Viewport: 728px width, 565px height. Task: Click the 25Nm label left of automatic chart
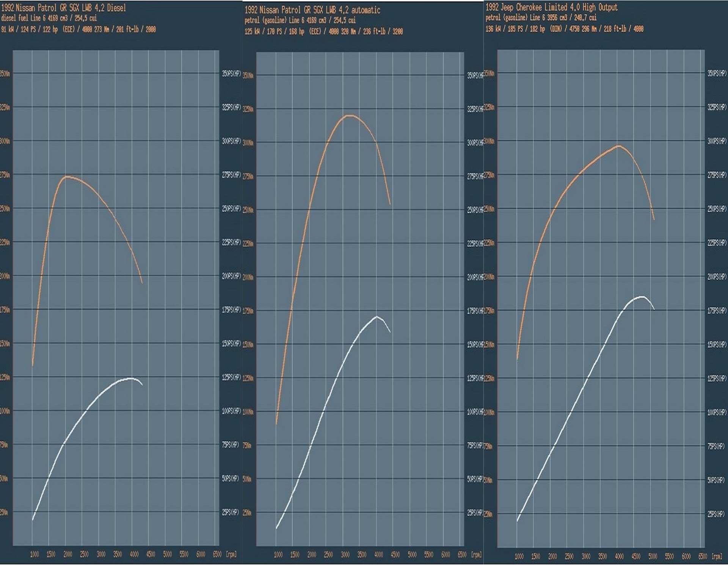247,513
